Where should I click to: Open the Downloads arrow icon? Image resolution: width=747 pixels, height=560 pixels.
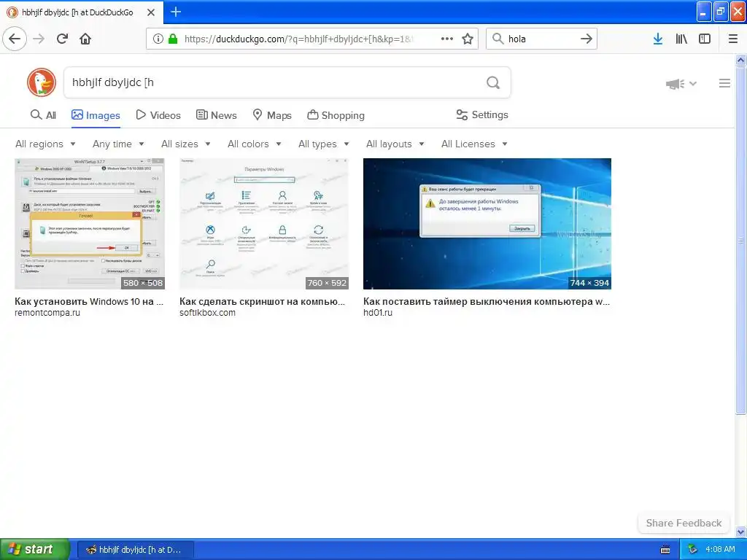pyautogui.click(x=658, y=39)
